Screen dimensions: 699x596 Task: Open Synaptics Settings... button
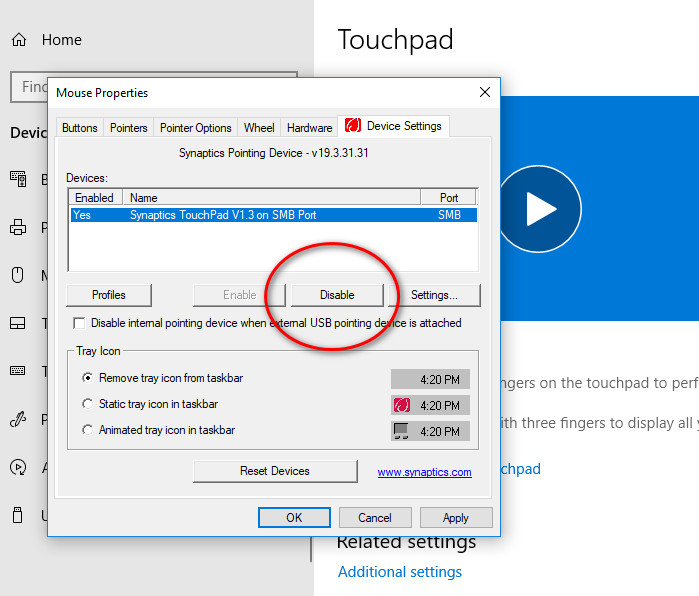pyautogui.click(x=434, y=295)
